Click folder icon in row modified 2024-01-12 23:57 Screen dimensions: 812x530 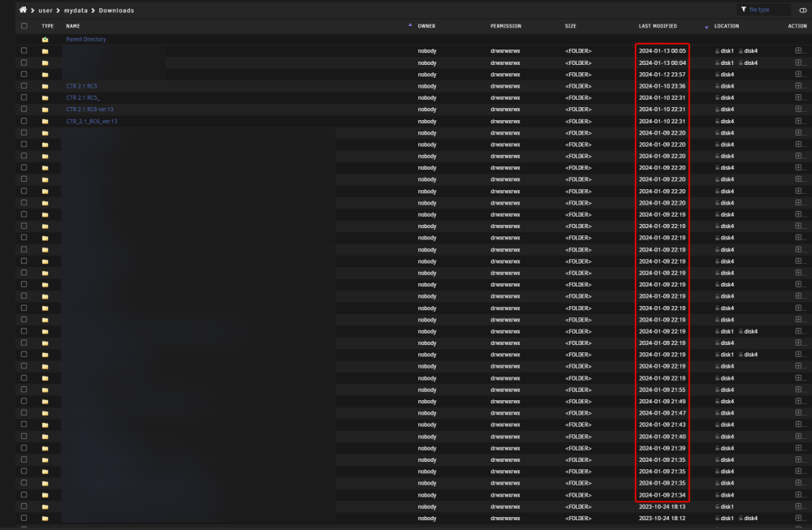coord(45,75)
